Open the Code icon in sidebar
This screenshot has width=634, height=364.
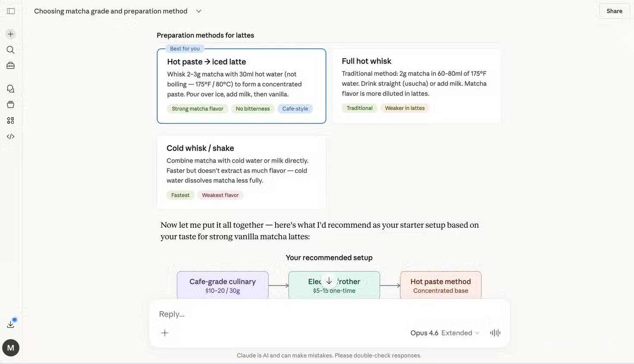11,137
